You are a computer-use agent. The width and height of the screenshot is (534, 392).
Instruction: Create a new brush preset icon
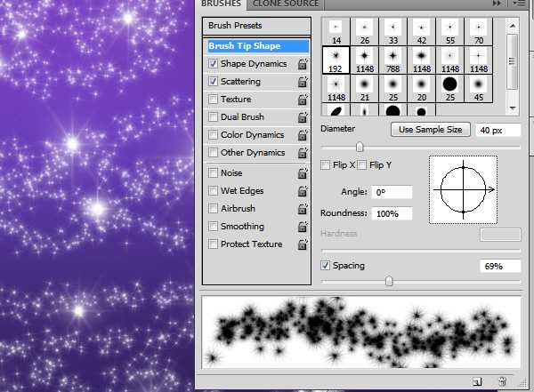(x=478, y=380)
